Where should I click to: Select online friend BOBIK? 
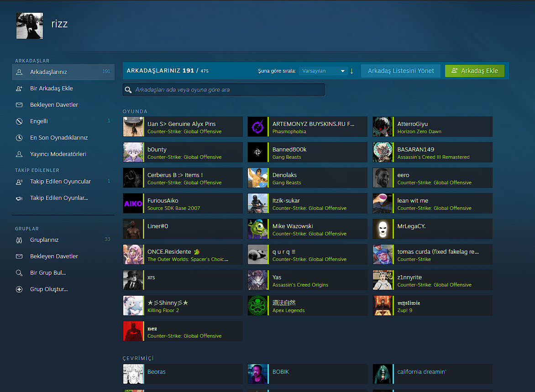point(308,374)
